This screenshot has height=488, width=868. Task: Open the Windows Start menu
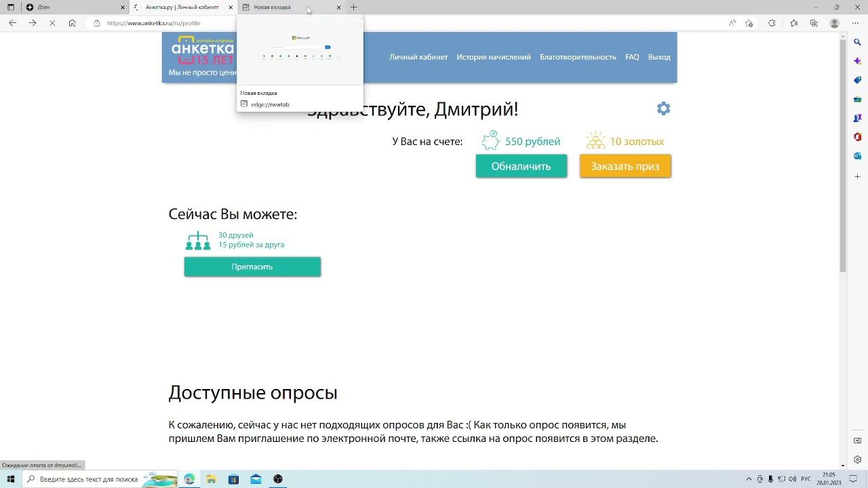11,479
